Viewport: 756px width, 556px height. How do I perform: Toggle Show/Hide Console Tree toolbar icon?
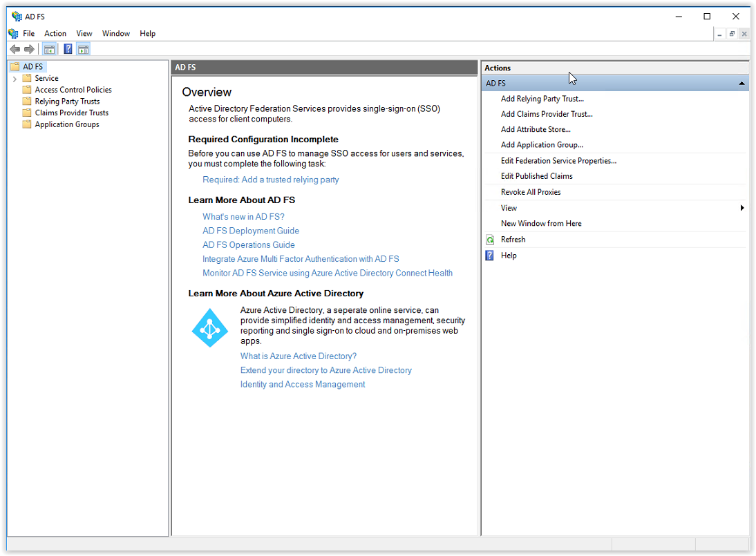(x=49, y=49)
